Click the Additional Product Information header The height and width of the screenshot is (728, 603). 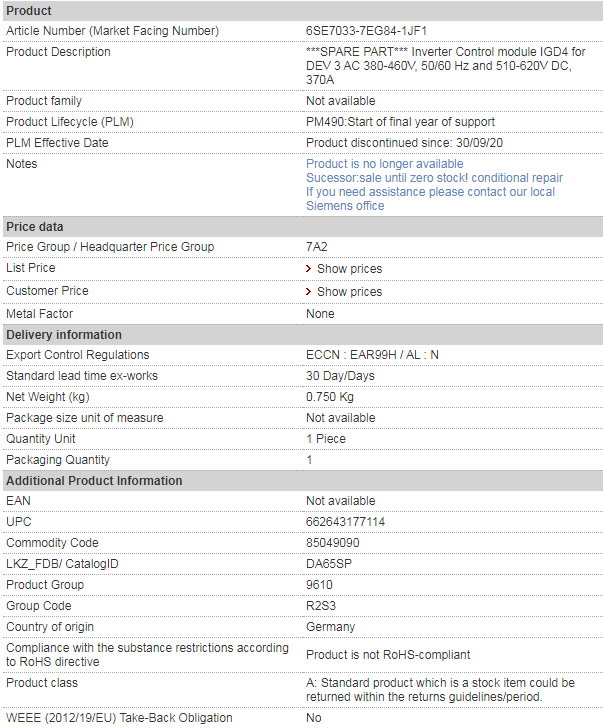pyautogui.click(x=303, y=481)
